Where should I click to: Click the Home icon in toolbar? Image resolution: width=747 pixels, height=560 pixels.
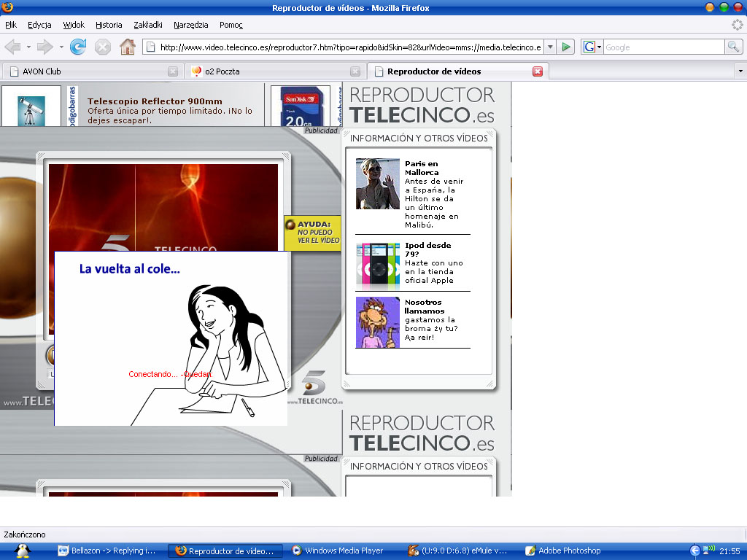click(x=128, y=47)
